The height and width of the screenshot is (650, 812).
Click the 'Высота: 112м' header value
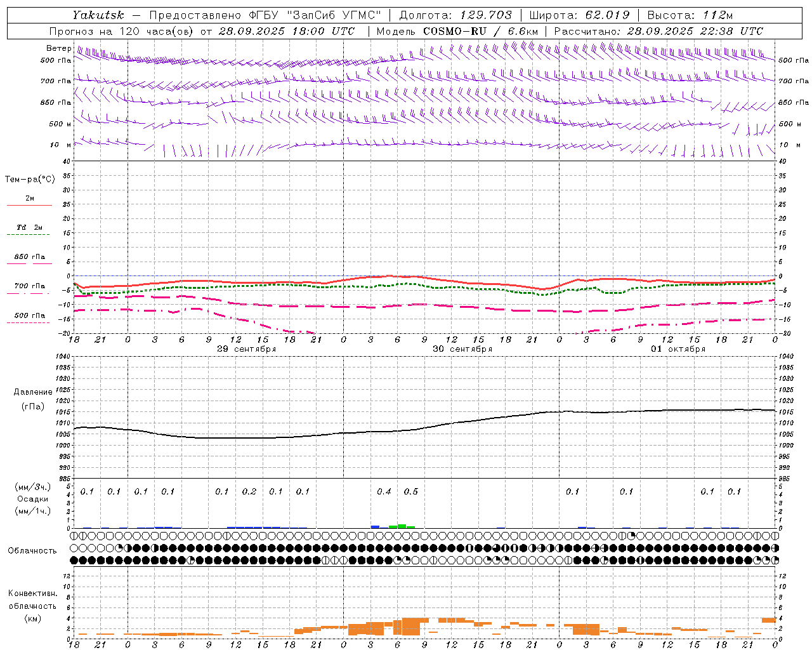(690, 15)
